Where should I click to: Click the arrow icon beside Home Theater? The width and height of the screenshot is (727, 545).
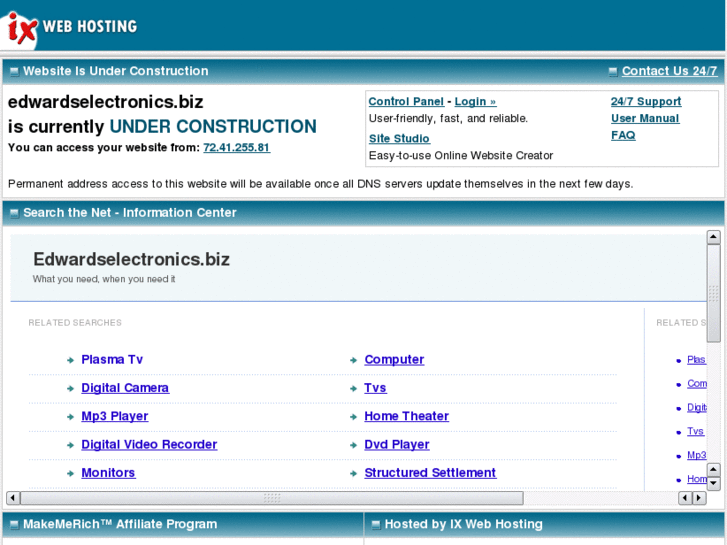point(354,417)
